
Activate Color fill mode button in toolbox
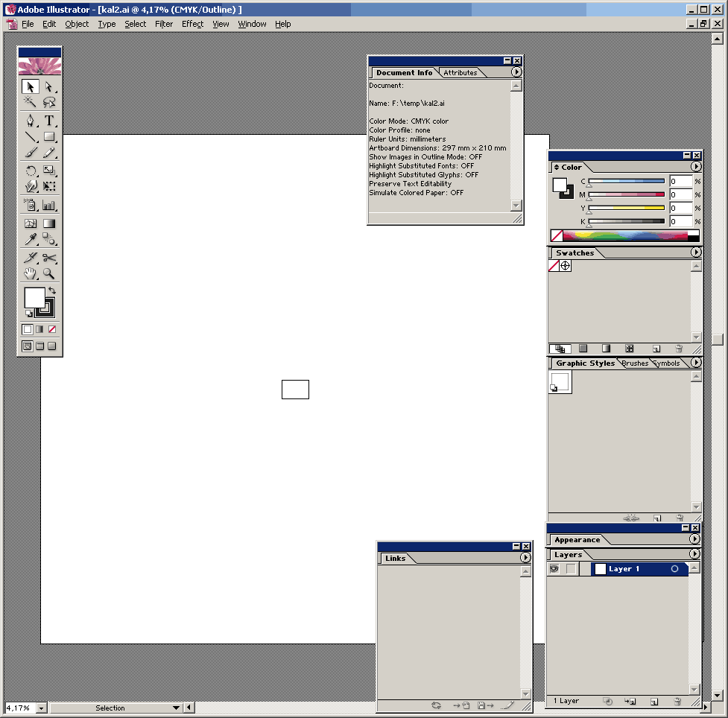28,329
